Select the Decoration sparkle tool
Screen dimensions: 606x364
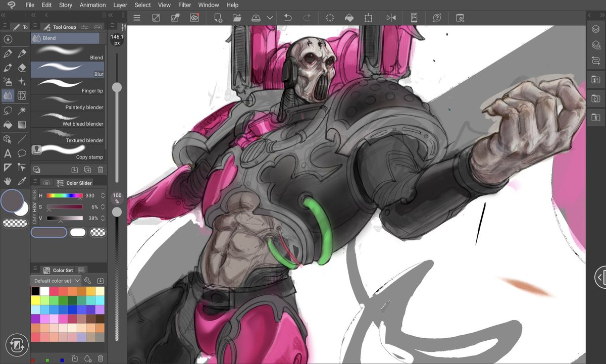coord(22,81)
